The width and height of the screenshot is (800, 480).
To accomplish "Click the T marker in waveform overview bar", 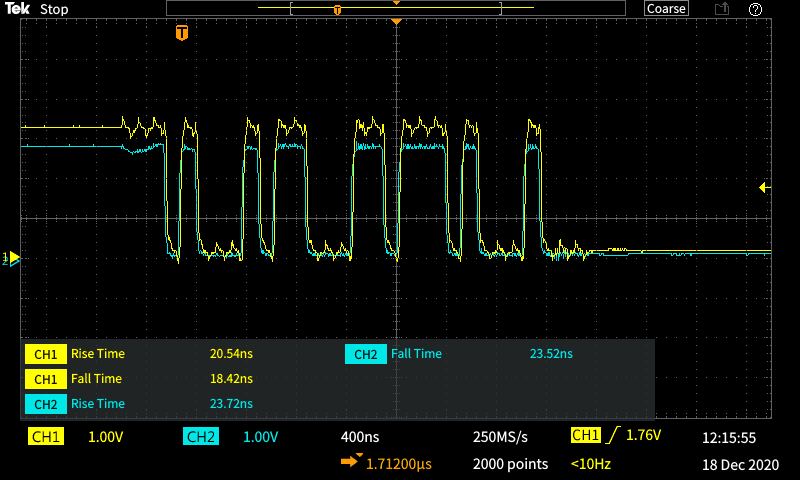I will [337, 9].
